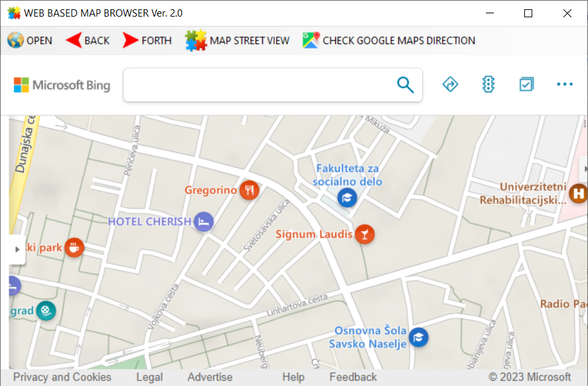The width and height of the screenshot is (588, 386).
Task: Click the magnifier search icon
Action: [x=405, y=85]
